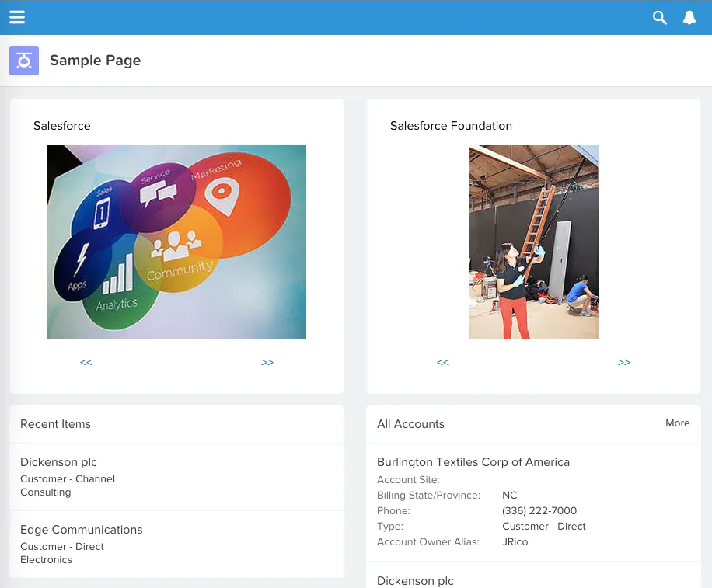Click phone number (336) 222-7000
The image size is (712, 588).
(x=539, y=511)
